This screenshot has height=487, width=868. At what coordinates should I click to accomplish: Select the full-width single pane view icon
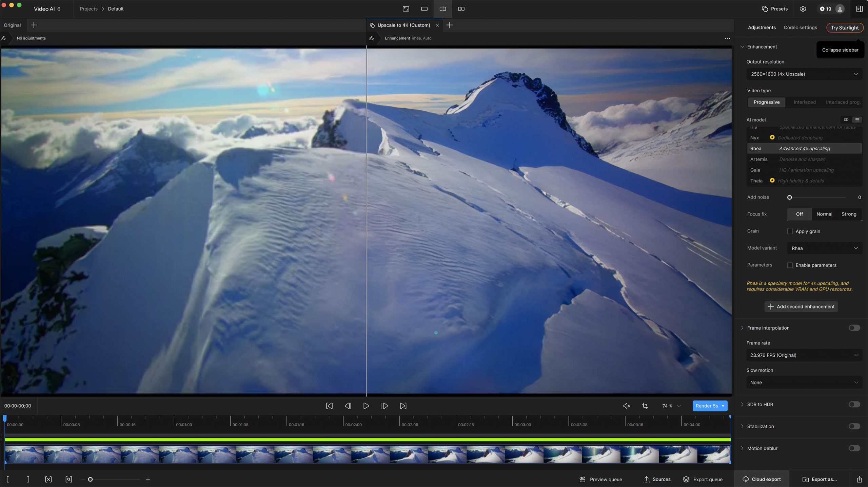424,9
